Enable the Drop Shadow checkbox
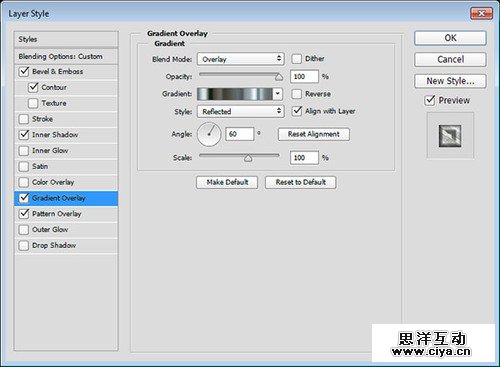500x367 pixels. tap(24, 246)
